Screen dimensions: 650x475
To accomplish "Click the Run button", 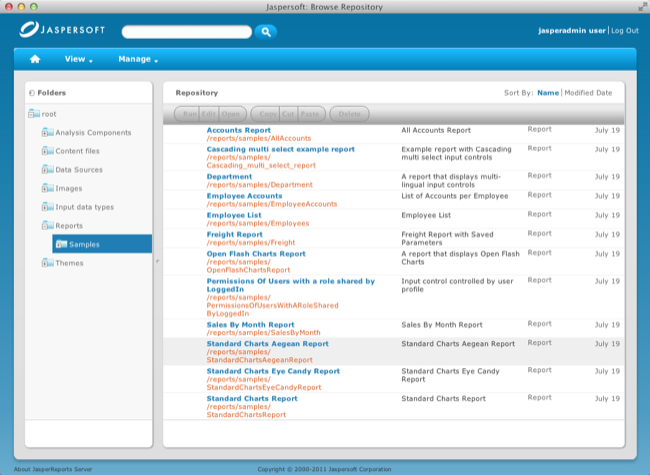I will 187,114.
